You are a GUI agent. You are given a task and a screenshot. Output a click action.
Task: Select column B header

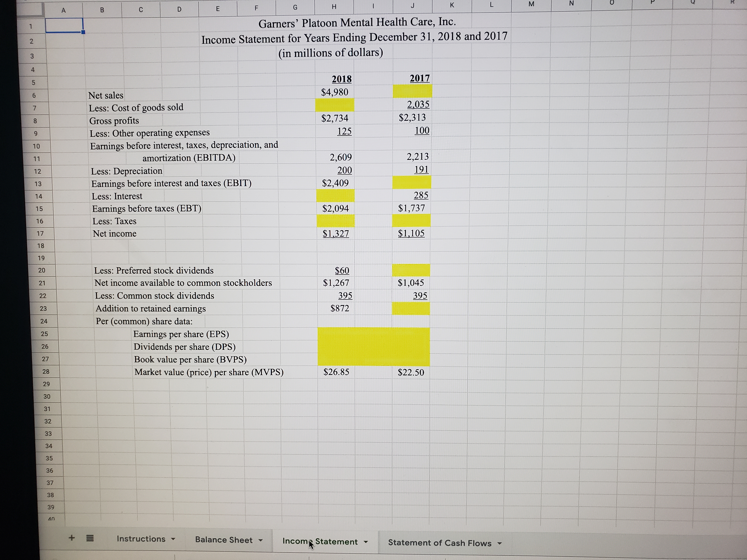click(x=102, y=9)
